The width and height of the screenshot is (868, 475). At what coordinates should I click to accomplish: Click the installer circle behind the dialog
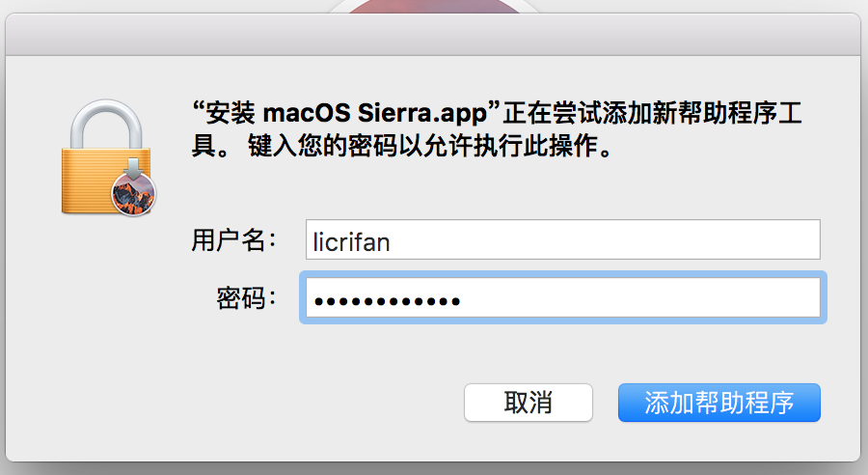(x=432, y=7)
